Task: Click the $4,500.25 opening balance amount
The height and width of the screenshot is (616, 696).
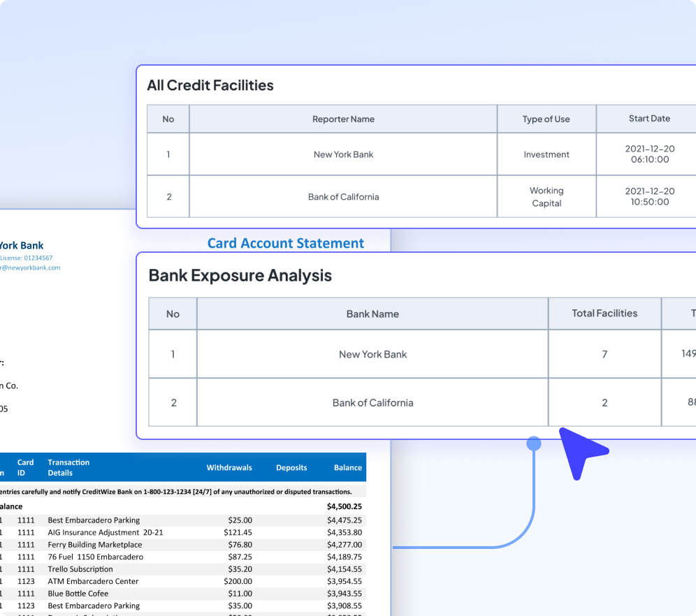Action: point(344,506)
